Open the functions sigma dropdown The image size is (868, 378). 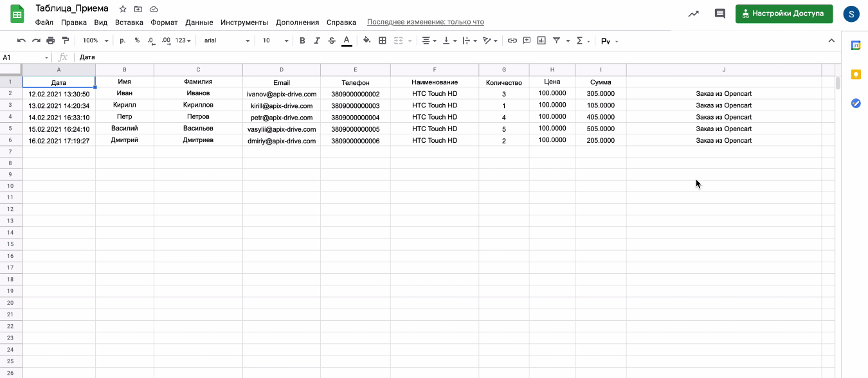[x=583, y=40]
